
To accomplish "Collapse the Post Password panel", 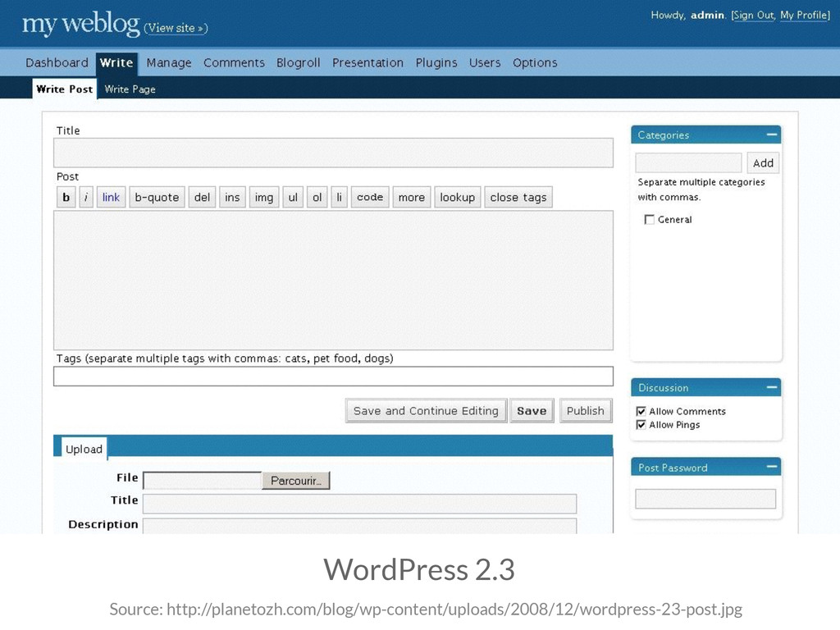I will point(771,468).
